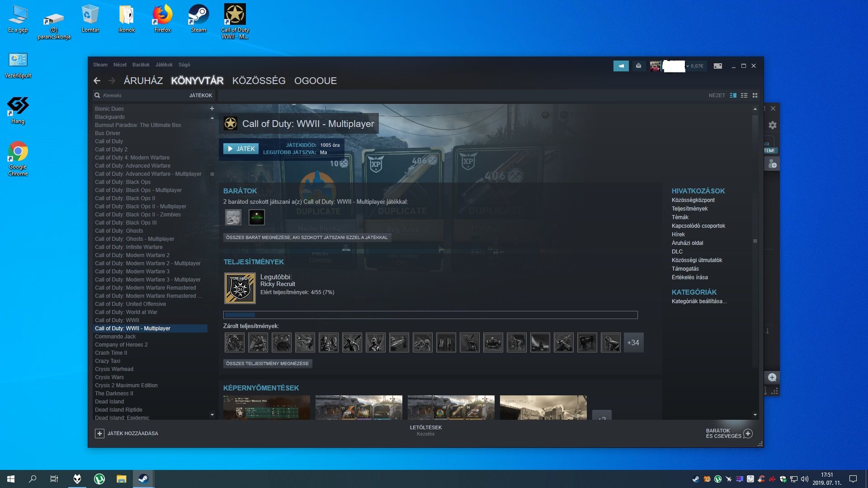The width and height of the screenshot is (868, 488).
Task: Open the Steam announcements megaphone icon
Action: coord(621,66)
